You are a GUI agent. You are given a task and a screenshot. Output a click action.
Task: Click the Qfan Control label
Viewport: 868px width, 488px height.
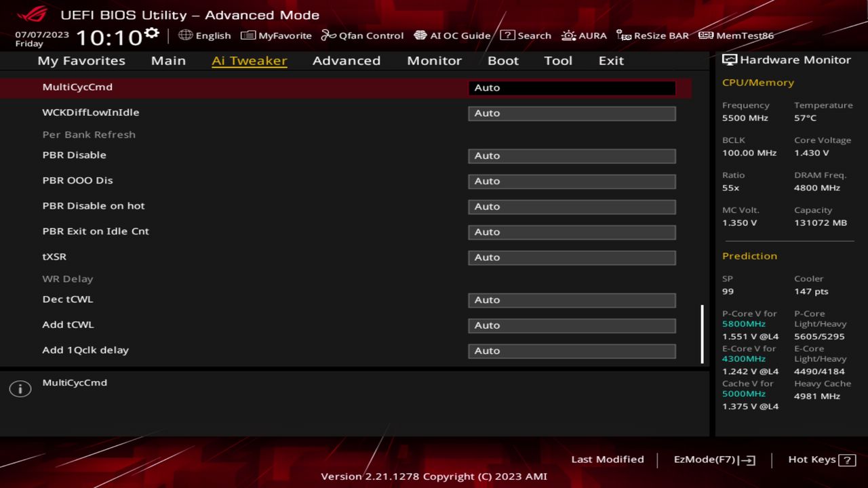371,36
